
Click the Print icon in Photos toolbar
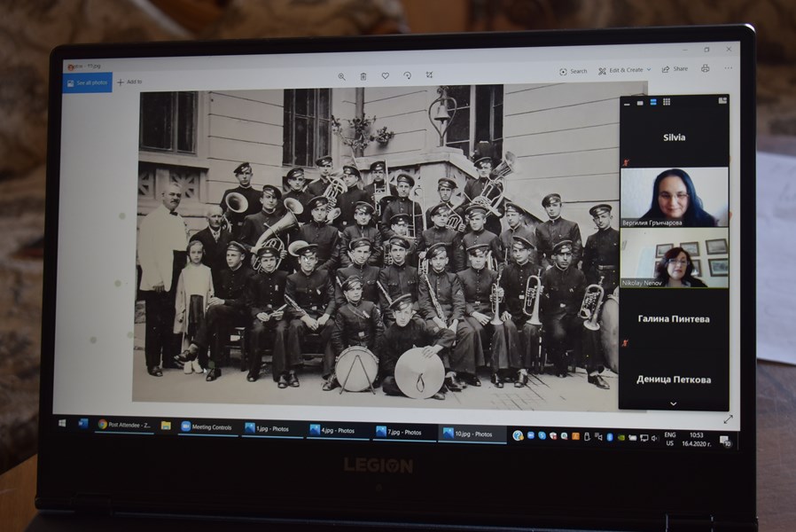(x=706, y=68)
